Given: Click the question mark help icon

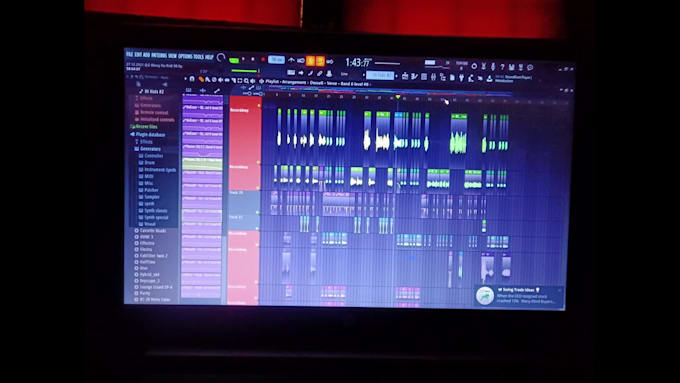Looking at the screenshot, I should (x=502, y=67).
